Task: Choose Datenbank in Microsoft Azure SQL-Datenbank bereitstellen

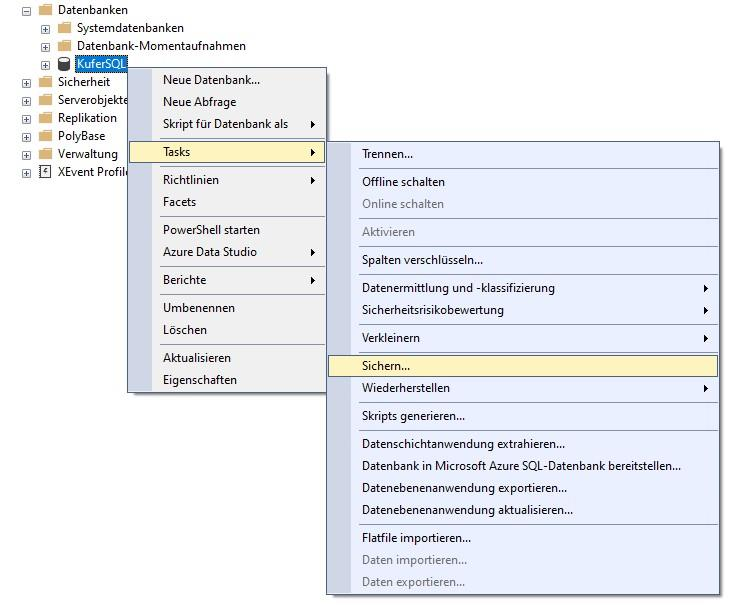Action: pyautogui.click(x=523, y=465)
